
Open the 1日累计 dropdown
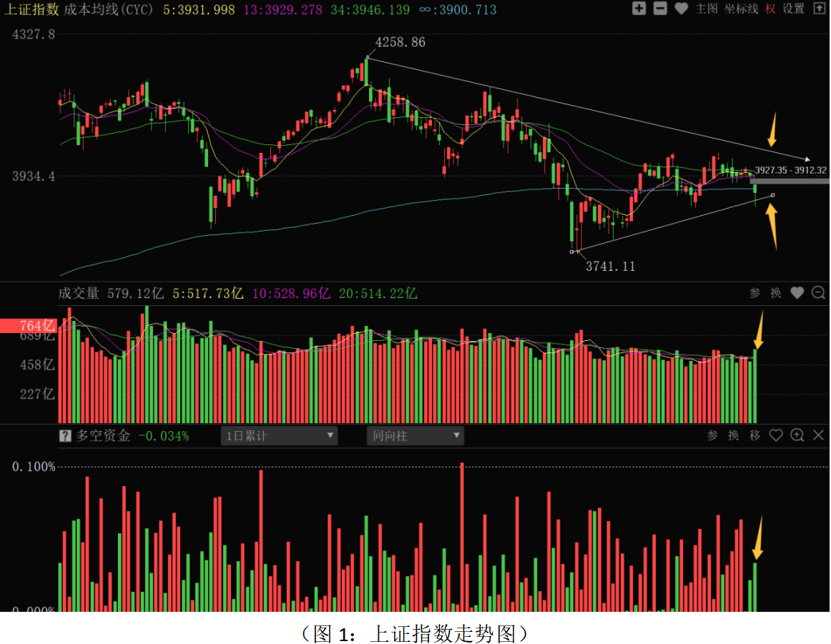280,436
